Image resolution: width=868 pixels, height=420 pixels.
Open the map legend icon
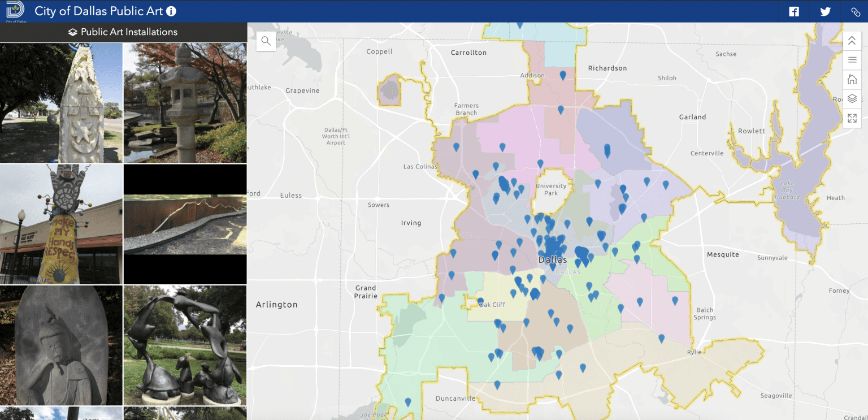(x=852, y=60)
